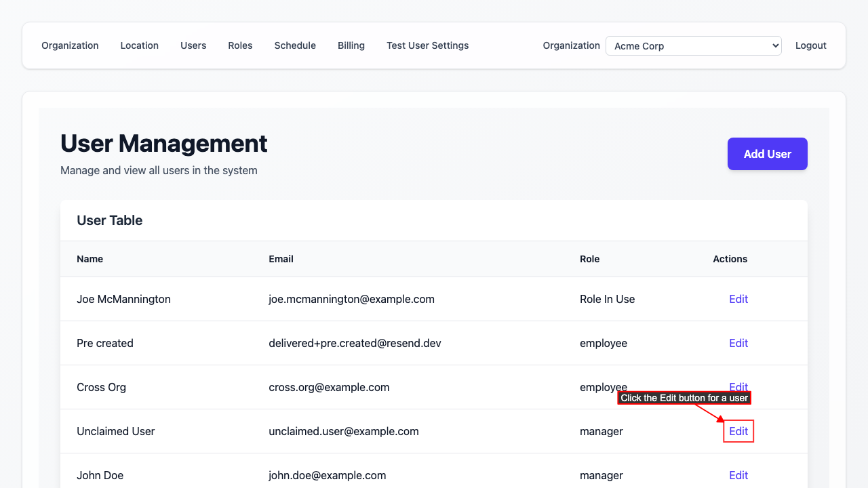Open the Schedule page
The image size is (868, 488).
295,45
